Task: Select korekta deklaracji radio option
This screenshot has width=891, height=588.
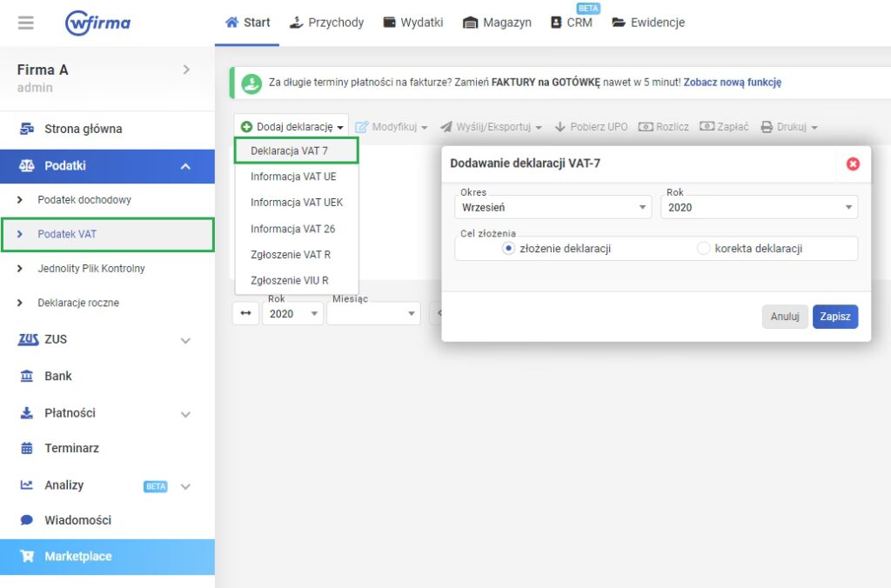Action: (704, 249)
